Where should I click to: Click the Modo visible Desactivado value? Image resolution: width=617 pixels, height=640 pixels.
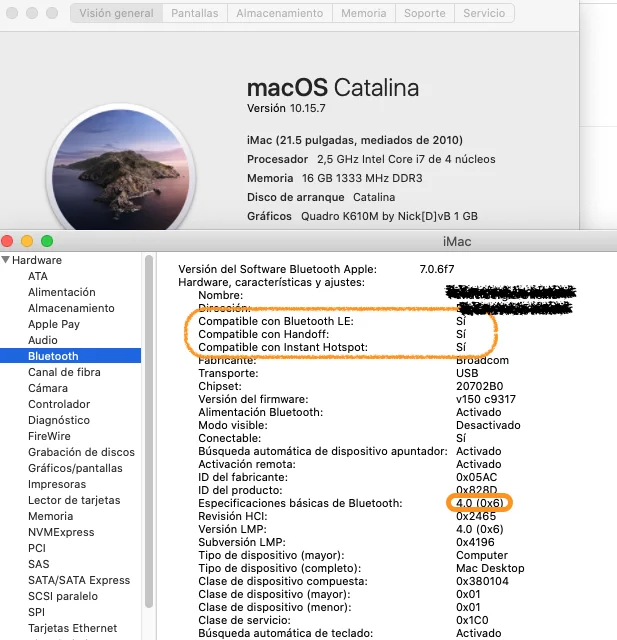point(488,425)
